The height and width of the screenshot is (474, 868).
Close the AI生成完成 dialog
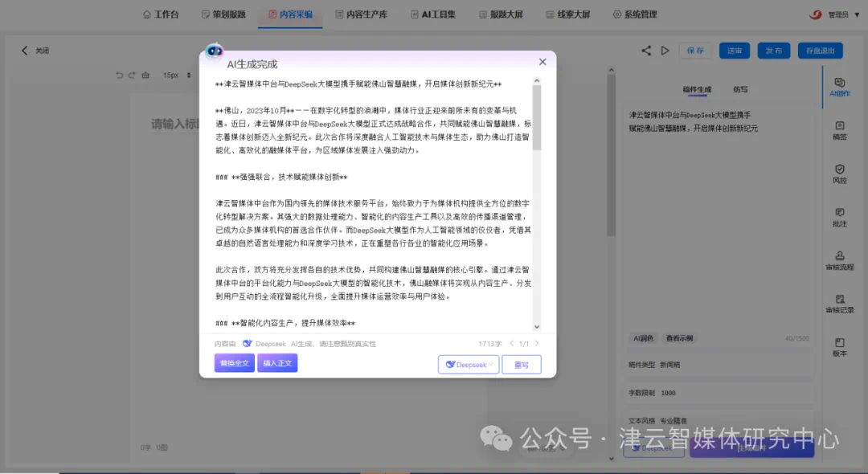pyautogui.click(x=542, y=62)
